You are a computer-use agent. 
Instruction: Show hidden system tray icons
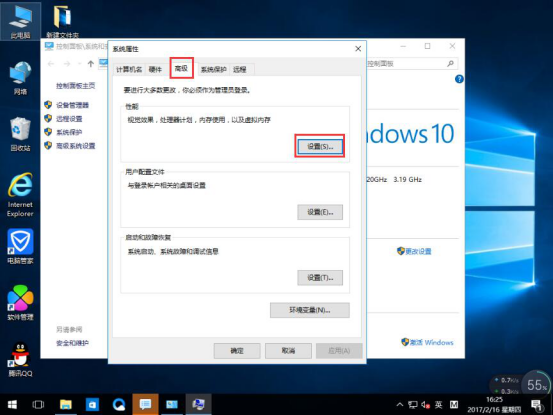tap(400, 404)
